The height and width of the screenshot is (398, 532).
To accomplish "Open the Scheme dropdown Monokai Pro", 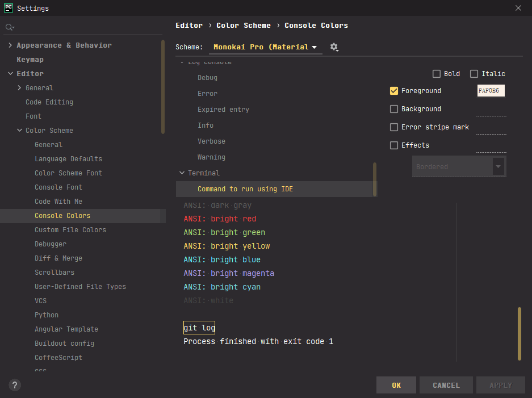I will click(265, 47).
